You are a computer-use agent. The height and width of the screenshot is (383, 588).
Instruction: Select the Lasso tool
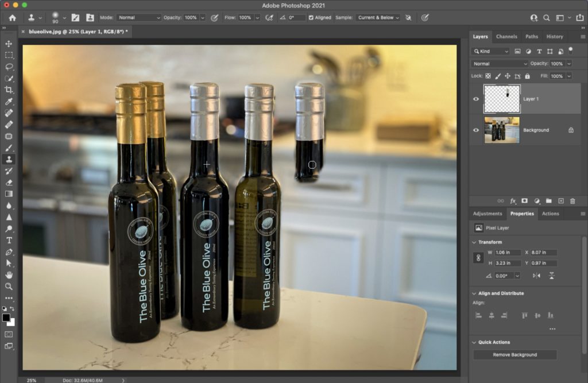(9, 67)
